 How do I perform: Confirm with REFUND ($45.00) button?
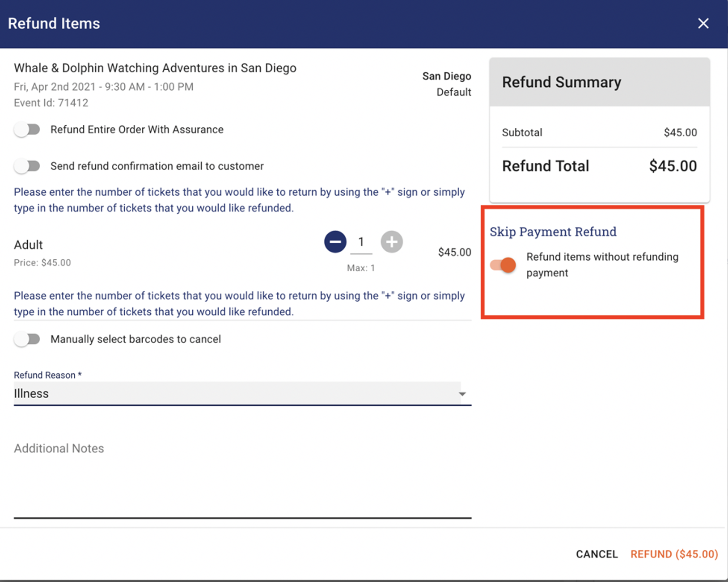click(674, 554)
